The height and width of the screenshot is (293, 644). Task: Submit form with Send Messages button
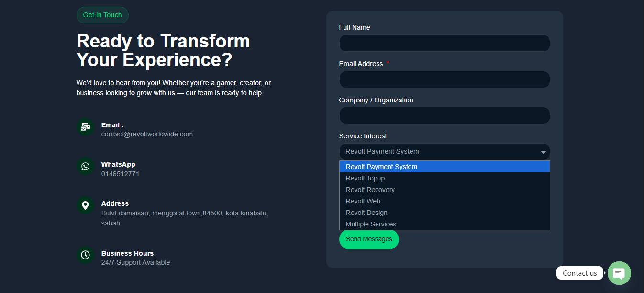369,239
